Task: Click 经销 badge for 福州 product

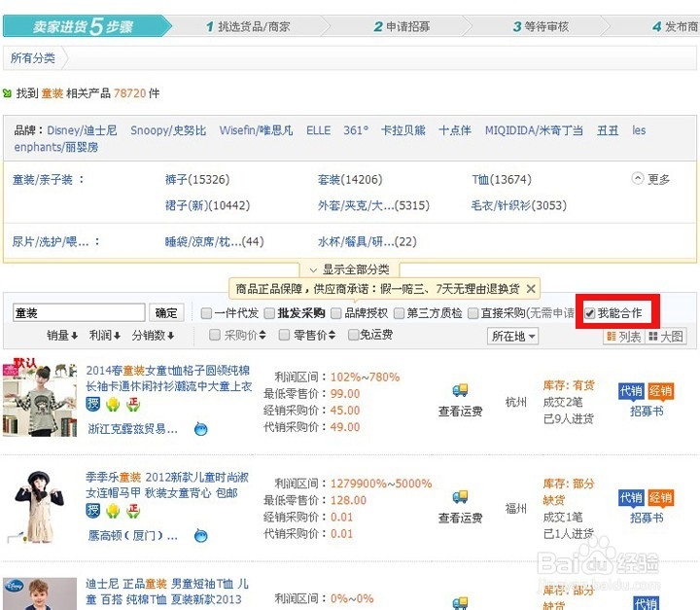Action: coord(661,498)
